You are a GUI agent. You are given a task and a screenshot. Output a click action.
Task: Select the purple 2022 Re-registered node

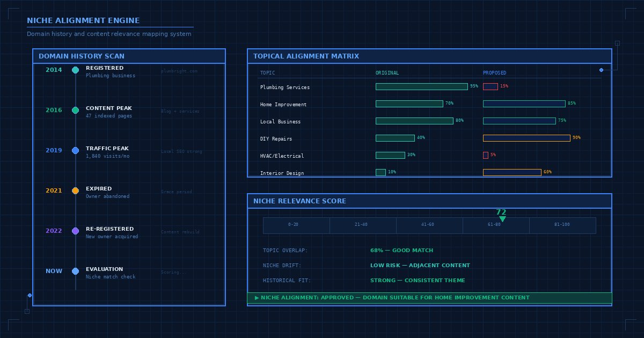tap(75, 231)
